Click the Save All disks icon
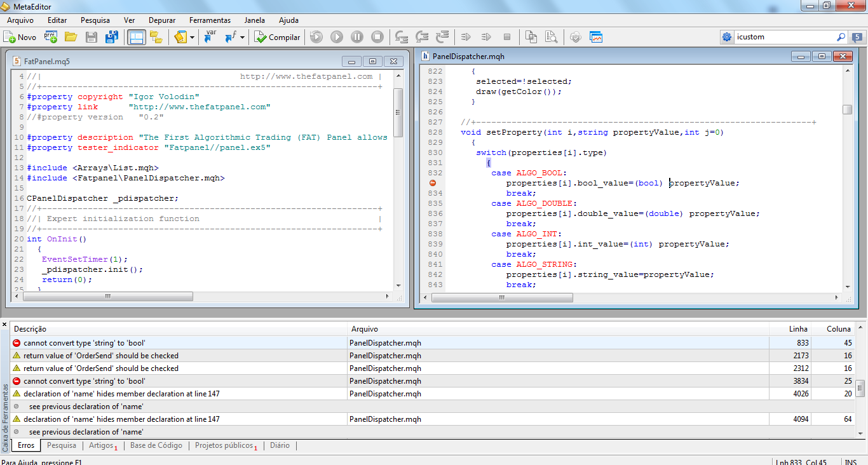868x465 pixels. click(112, 37)
